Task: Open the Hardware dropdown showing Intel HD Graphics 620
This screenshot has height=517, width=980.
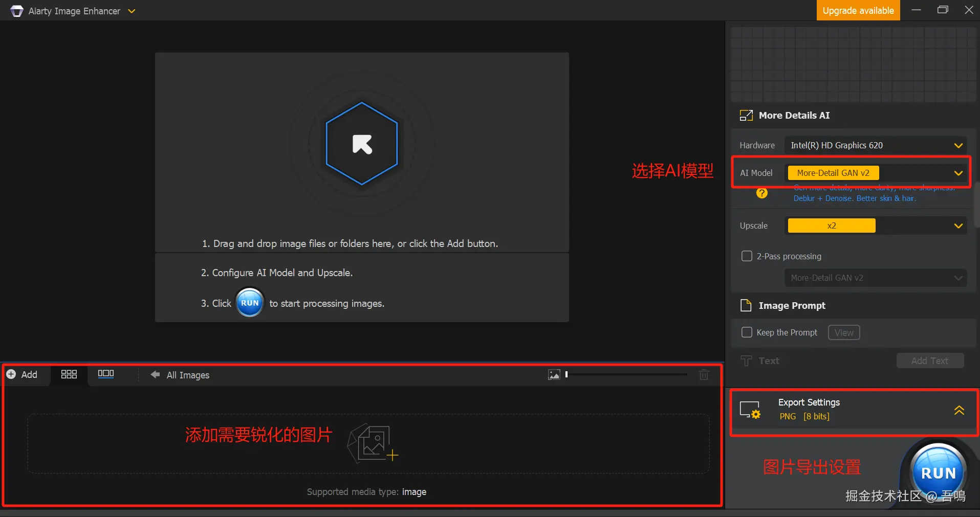Action: (876, 145)
